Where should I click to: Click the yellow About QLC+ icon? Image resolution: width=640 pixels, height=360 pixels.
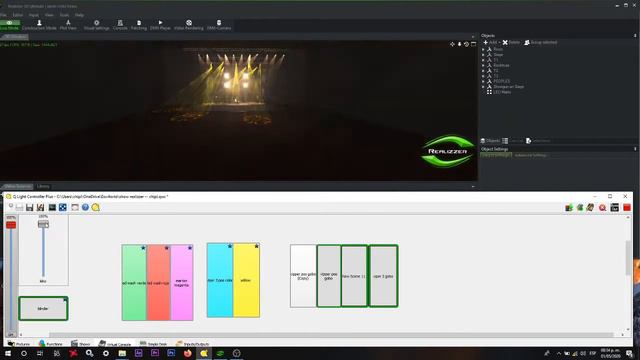pyautogui.click(x=96, y=207)
